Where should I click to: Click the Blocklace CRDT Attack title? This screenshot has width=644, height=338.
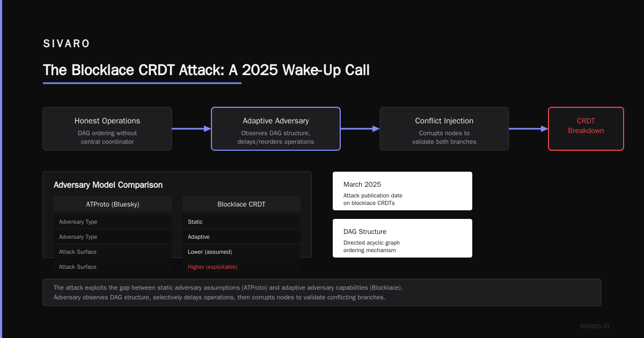point(206,70)
